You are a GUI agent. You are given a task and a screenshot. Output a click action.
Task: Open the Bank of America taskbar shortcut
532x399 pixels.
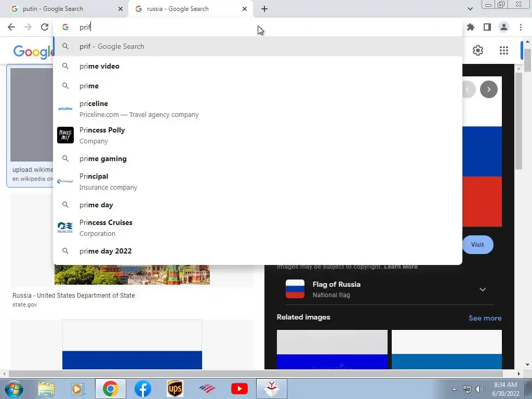point(207,389)
